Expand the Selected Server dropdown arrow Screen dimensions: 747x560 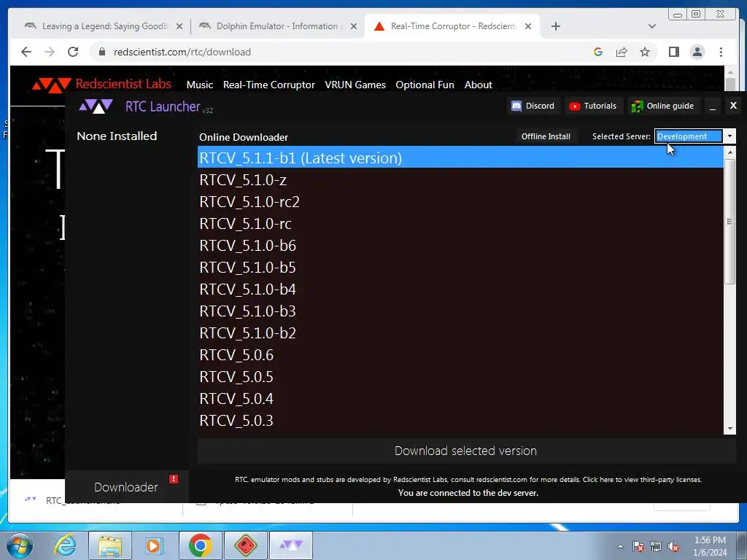tap(729, 136)
